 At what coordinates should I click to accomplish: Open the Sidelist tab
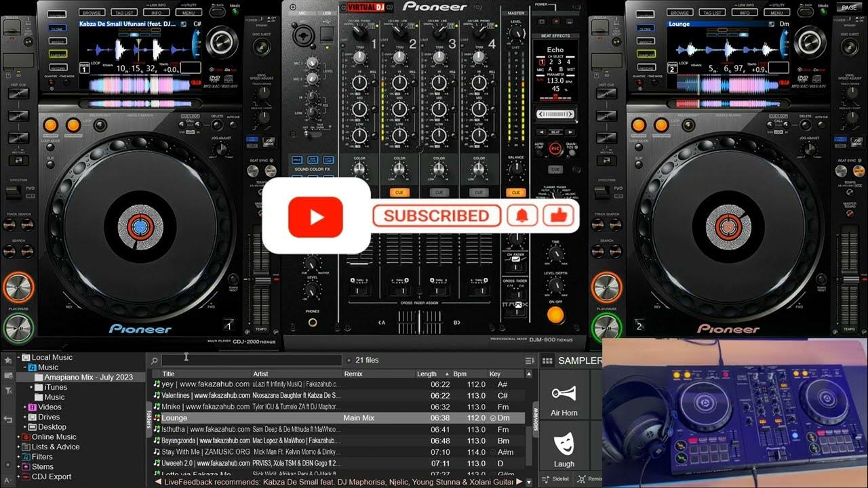click(x=557, y=479)
